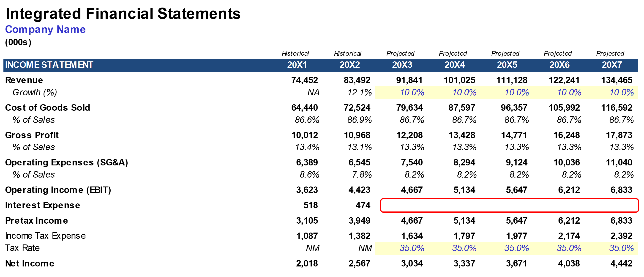Image resolution: width=644 pixels, height=277 pixels.
Task: Click the COGS percent 86.9%
Action: click(360, 120)
